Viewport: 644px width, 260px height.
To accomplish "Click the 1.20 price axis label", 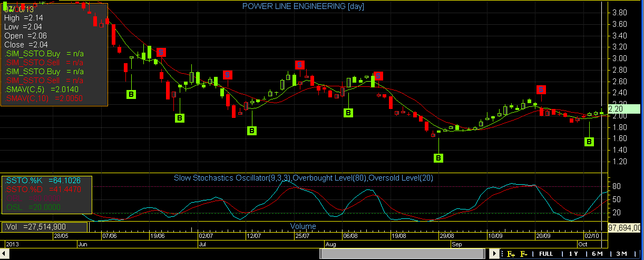I will (x=619, y=161).
